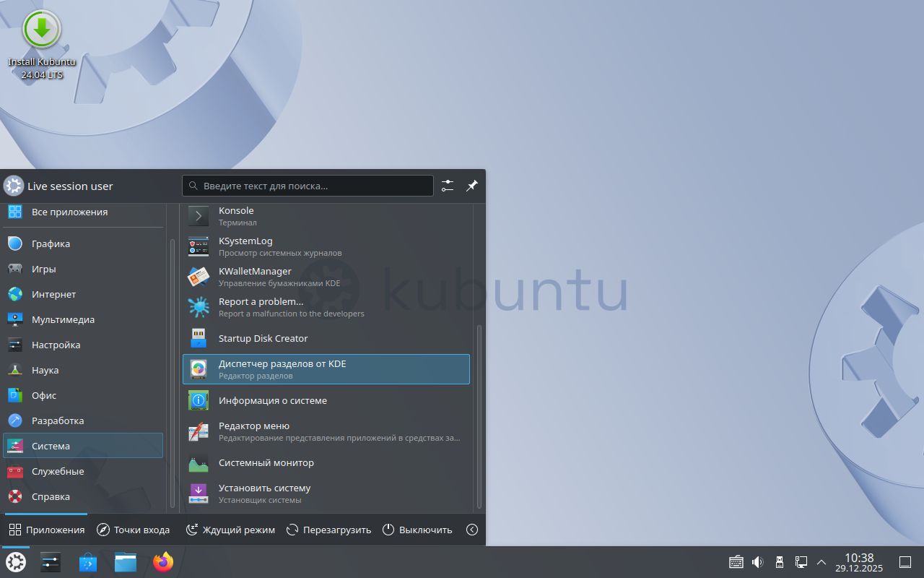Image resolution: width=924 pixels, height=578 pixels.
Task: Open Discover software center in taskbar
Action: 88,562
